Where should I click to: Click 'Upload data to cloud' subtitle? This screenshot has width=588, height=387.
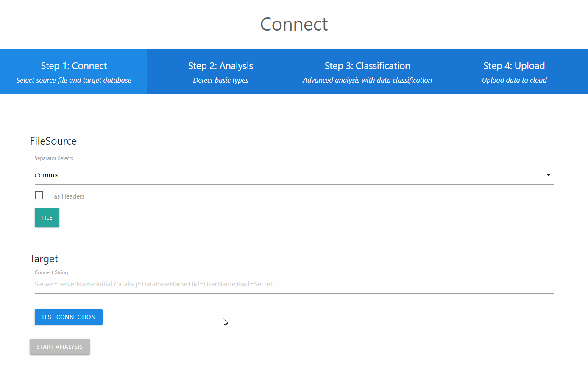click(x=514, y=80)
